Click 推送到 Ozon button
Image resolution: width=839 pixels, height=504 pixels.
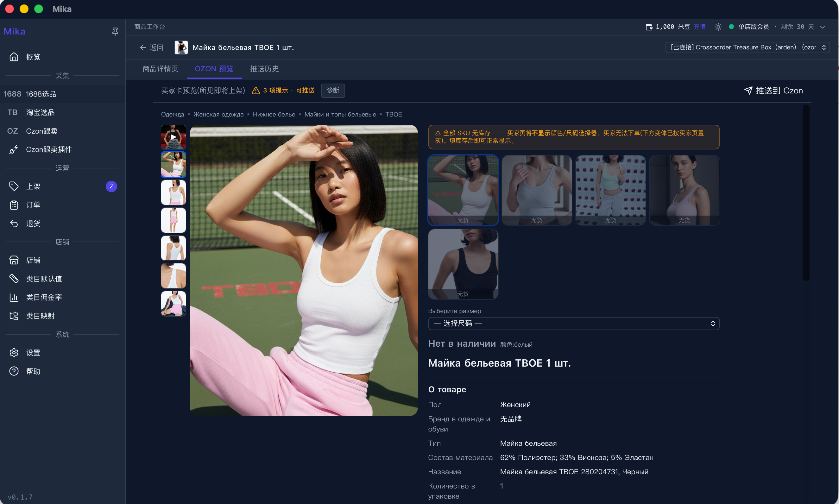[x=773, y=91]
